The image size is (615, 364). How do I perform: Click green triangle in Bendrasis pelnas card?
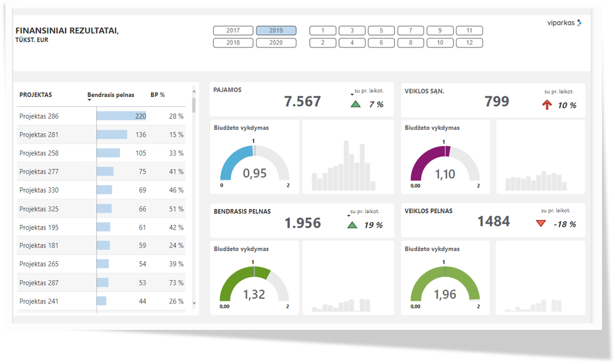[x=352, y=225]
